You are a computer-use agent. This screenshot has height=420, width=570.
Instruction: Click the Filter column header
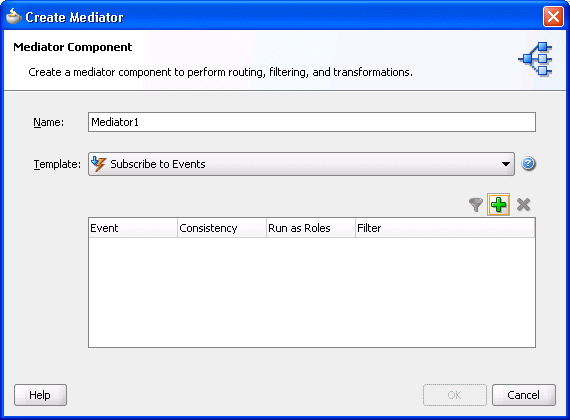(445, 228)
